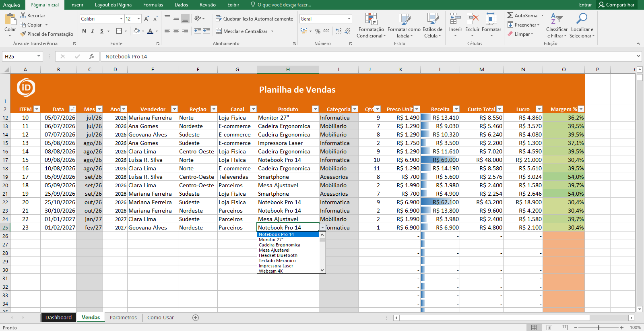Click the Name Box showing H25
Image resolution: width=644 pixels, height=331 pixels.
[x=22, y=56]
